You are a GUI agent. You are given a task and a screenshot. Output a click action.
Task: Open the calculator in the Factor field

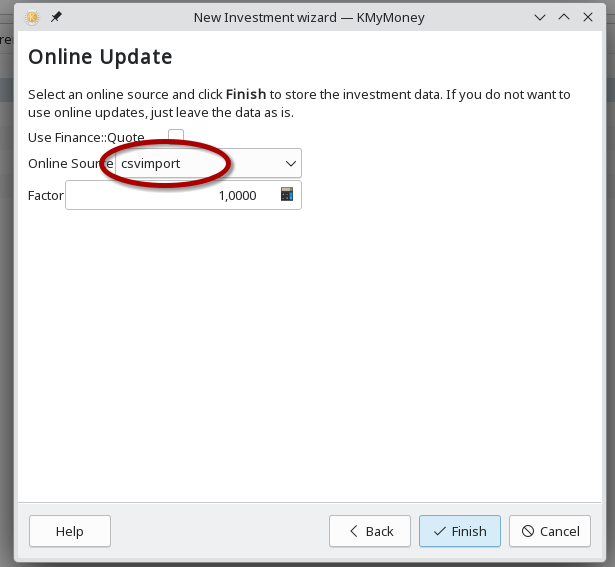pos(287,195)
